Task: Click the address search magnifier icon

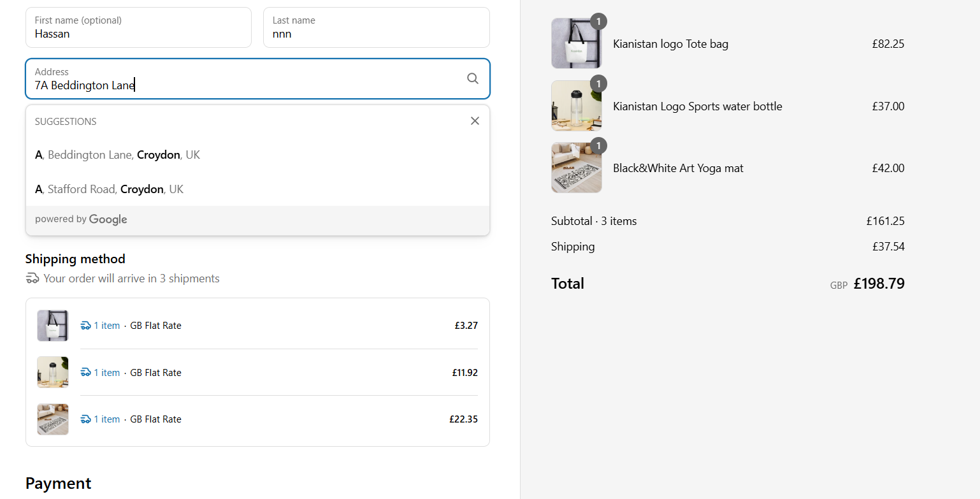Action: (x=472, y=78)
